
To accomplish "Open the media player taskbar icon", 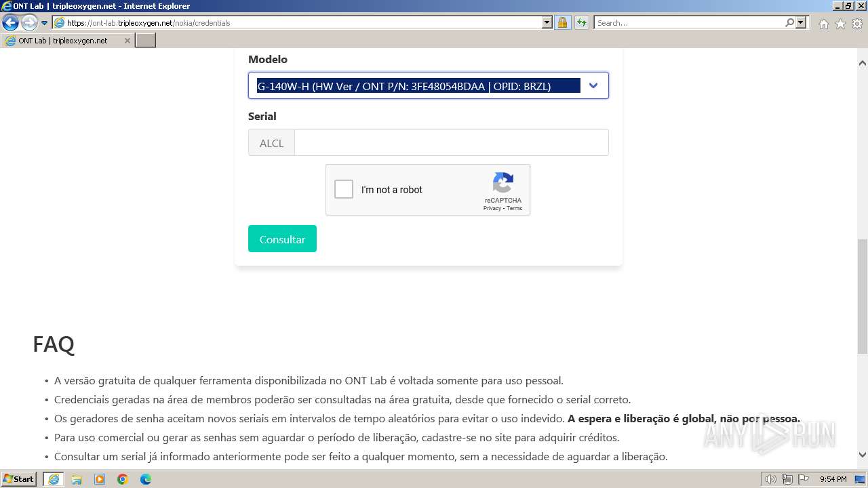I will (100, 479).
